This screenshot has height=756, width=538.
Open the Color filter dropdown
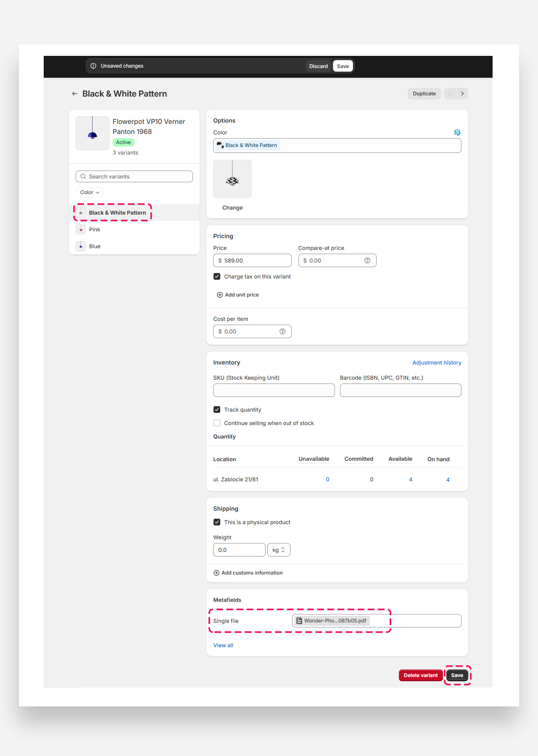[90, 192]
